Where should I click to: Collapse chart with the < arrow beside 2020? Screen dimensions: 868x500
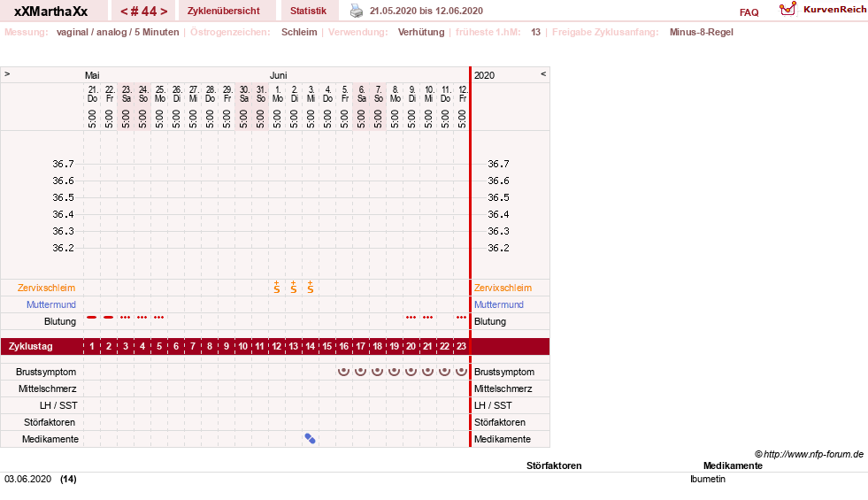543,73
